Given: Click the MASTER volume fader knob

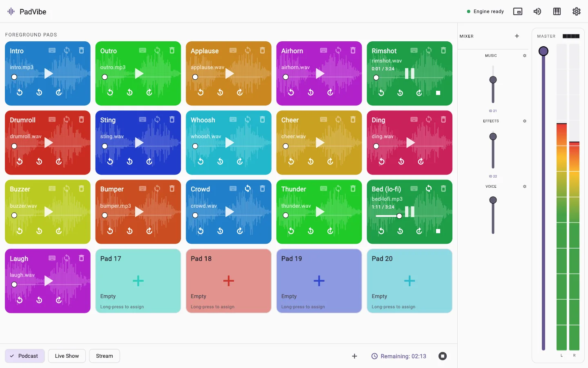Looking at the screenshot, I should 543,51.
